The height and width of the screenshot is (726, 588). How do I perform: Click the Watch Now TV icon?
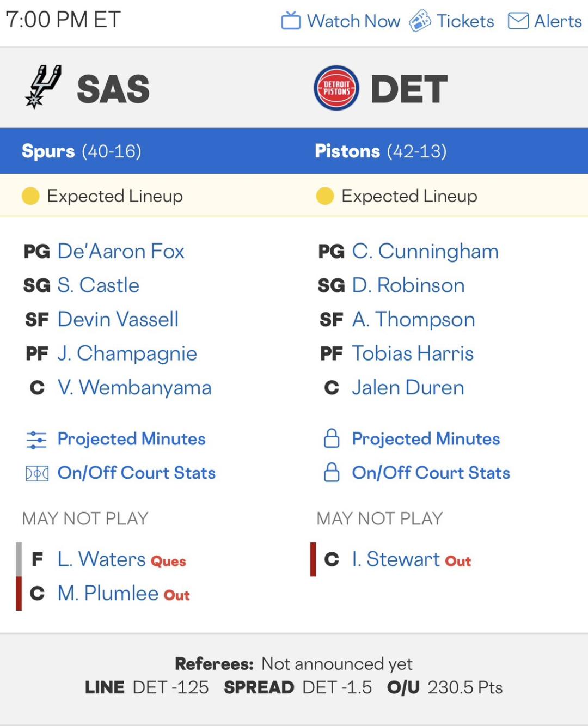(291, 21)
